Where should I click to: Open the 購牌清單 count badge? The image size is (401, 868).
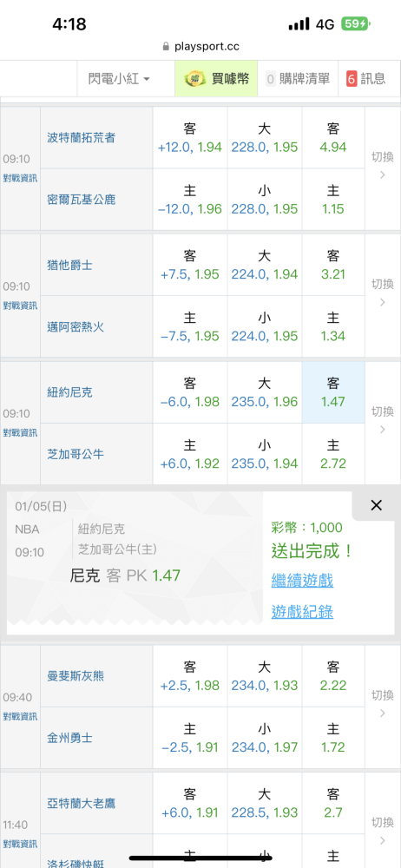[270, 79]
